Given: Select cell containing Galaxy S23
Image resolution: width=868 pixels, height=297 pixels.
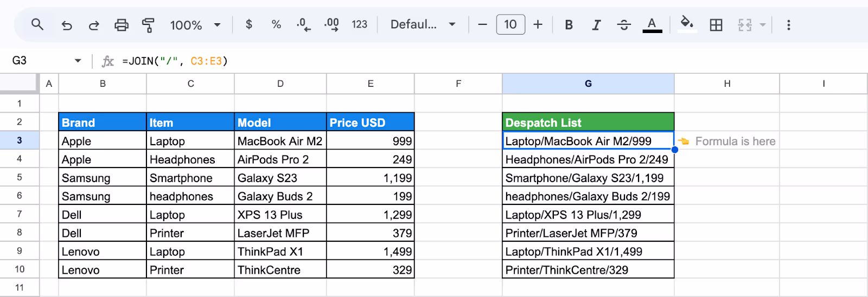Looking at the screenshot, I should coord(280,178).
